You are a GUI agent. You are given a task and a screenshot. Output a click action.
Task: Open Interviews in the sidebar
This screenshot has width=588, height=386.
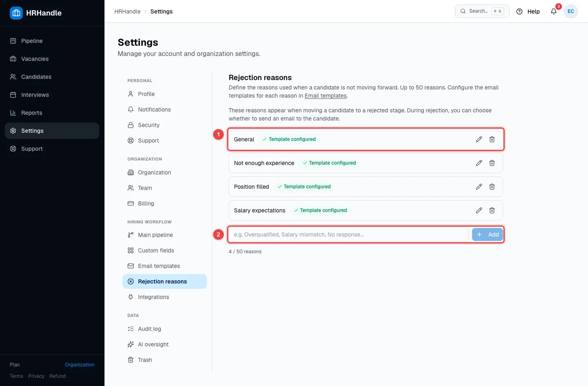point(52,95)
